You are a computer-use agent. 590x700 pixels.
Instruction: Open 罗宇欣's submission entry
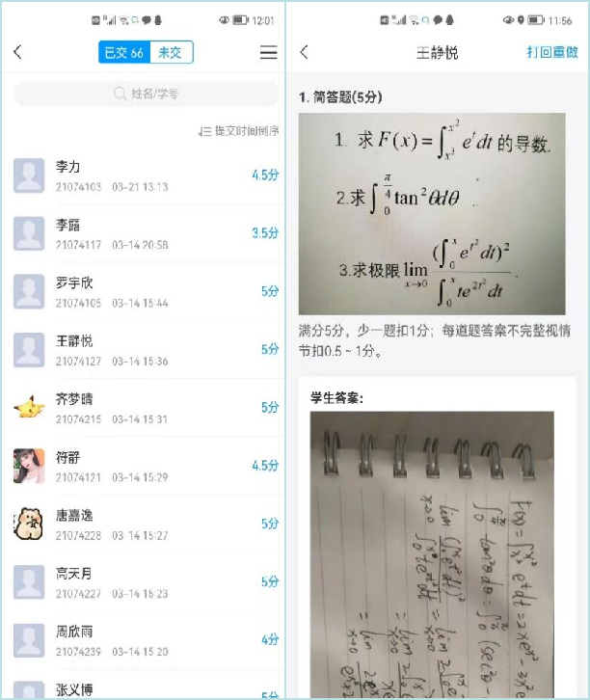[144, 291]
